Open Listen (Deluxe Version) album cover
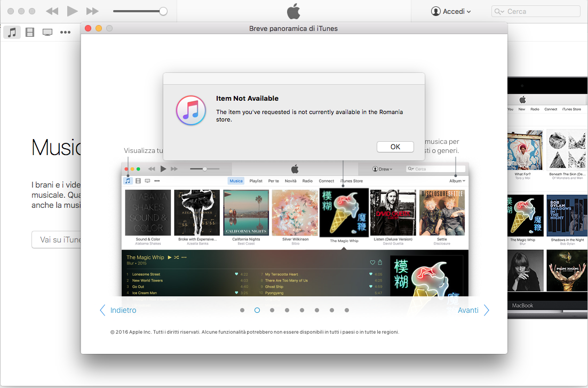This screenshot has height=388, width=588. [393, 212]
